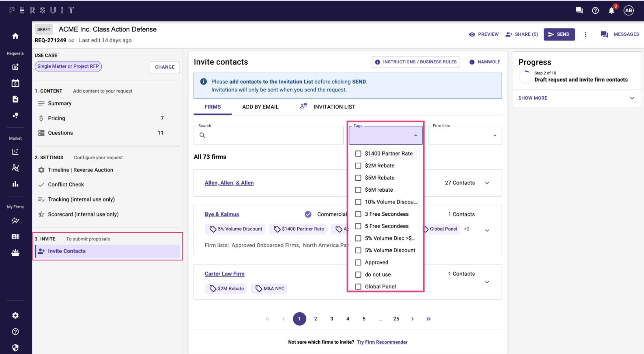Go to next page arrow
This screenshot has width=644, height=354.
412,319
